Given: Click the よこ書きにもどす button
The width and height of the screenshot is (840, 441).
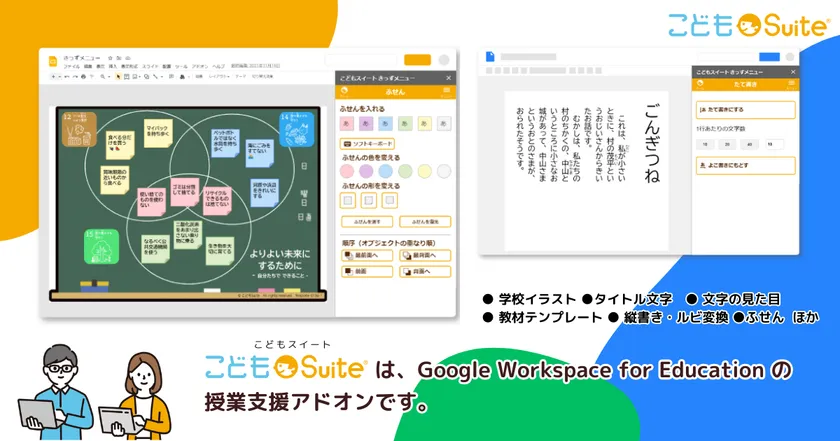Looking at the screenshot, I should (745, 165).
